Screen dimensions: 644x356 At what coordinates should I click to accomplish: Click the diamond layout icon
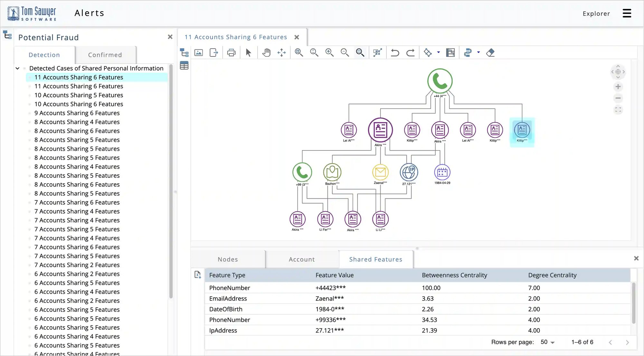coord(428,53)
